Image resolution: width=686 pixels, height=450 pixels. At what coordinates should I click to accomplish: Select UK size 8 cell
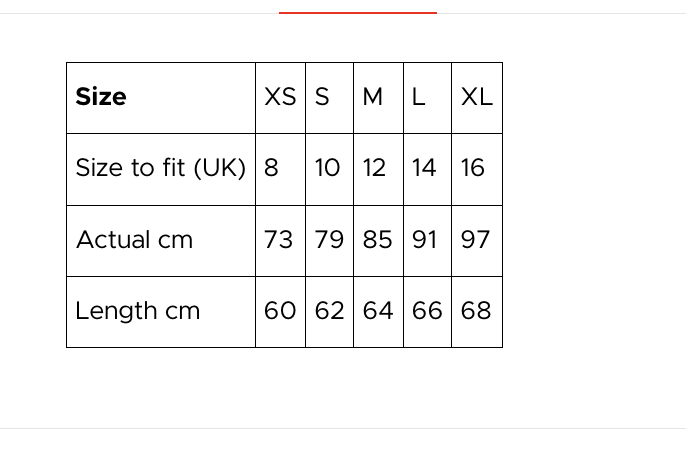271,168
